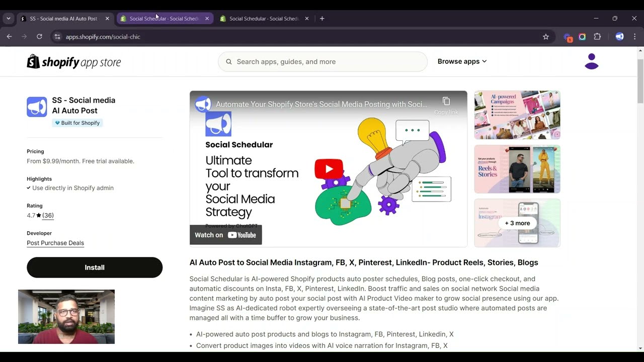This screenshot has width=644, height=362.
Task: View site information icon in address bar
Action: pyautogui.click(x=57, y=37)
